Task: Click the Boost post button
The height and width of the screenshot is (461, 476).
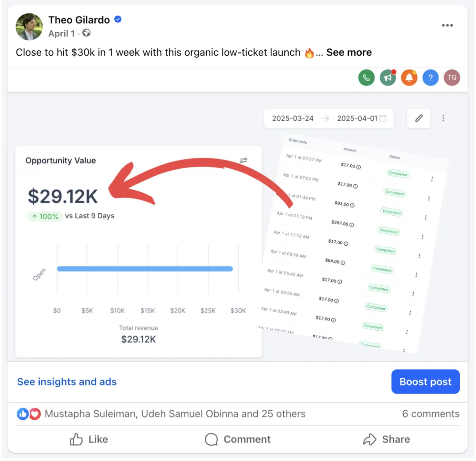Action: tap(426, 382)
